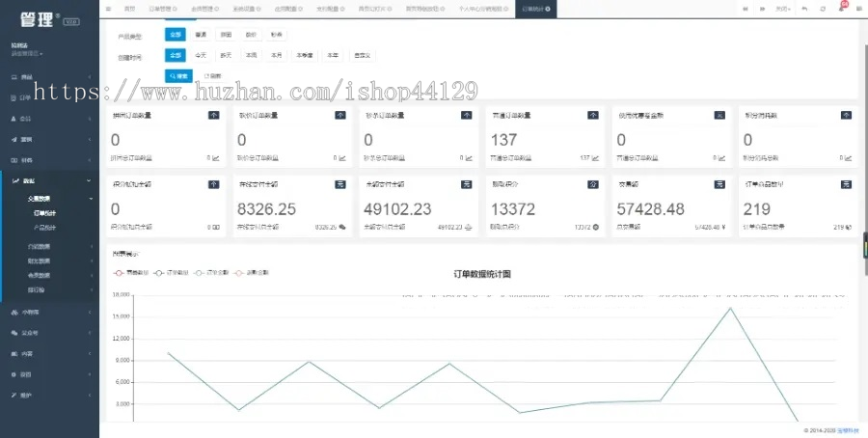868x438 pixels.
Task: Click the 营销 paper-plane icon in the sidebar
Action: click(14, 140)
